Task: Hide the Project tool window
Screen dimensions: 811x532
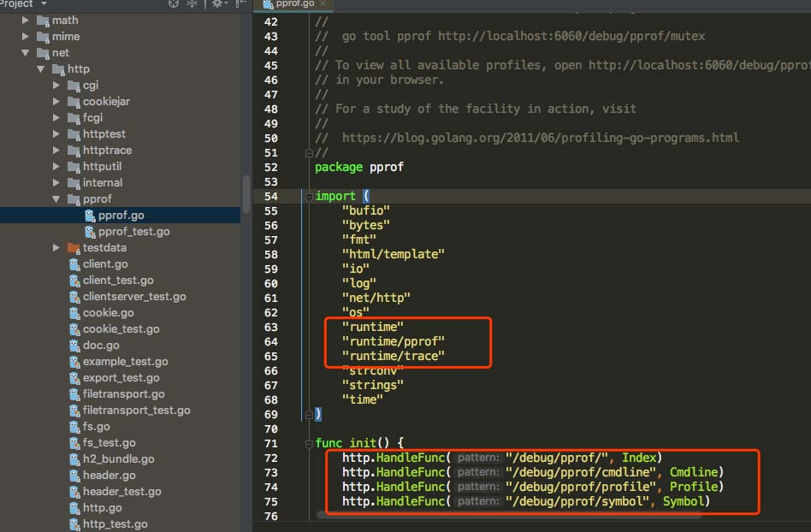Action: tap(239, 4)
